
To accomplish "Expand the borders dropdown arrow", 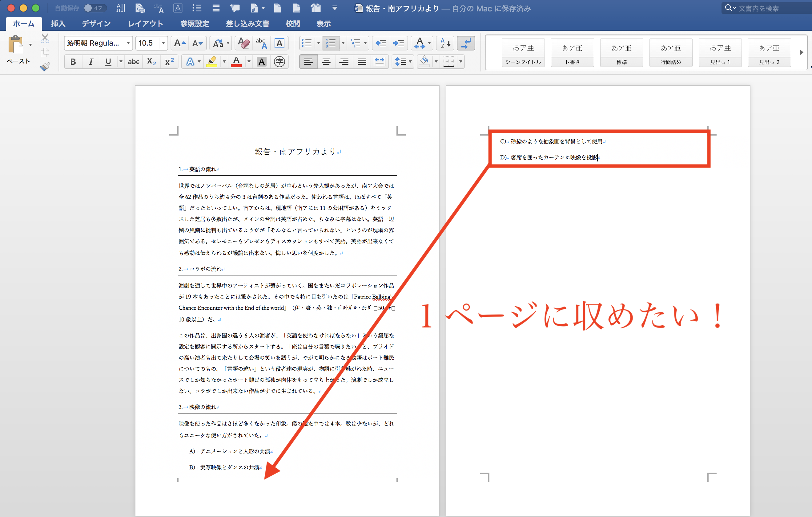I will pos(460,62).
